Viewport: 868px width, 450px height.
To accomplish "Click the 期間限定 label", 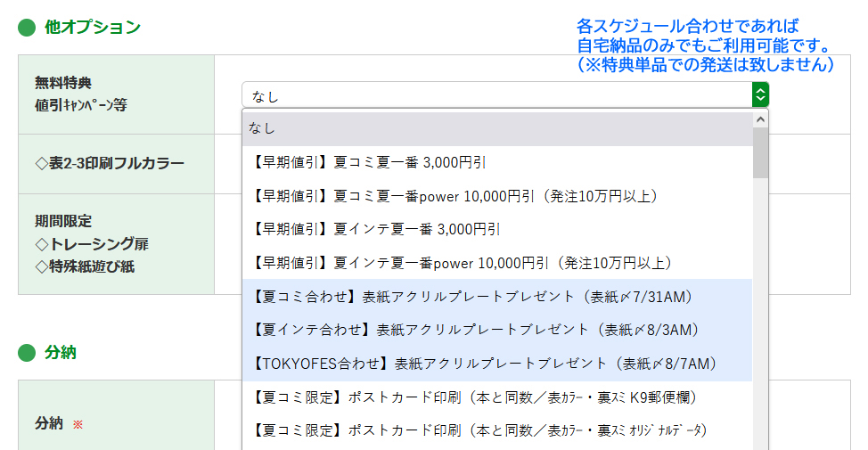I will pos(63,221).
